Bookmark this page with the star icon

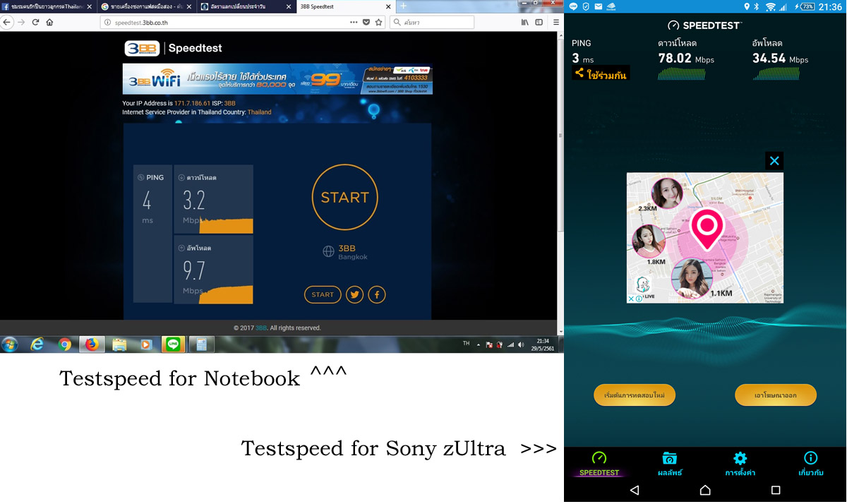pyautogui.click(x=378, y=22)
